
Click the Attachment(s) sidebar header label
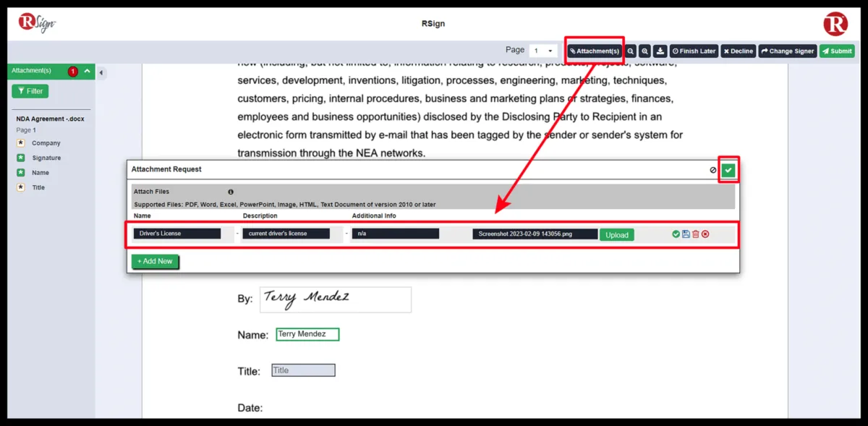click(31, 71)
